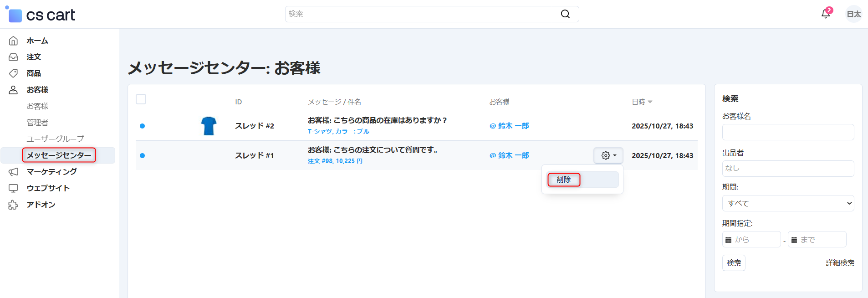Click the お客様名 input field

point(787,132)
